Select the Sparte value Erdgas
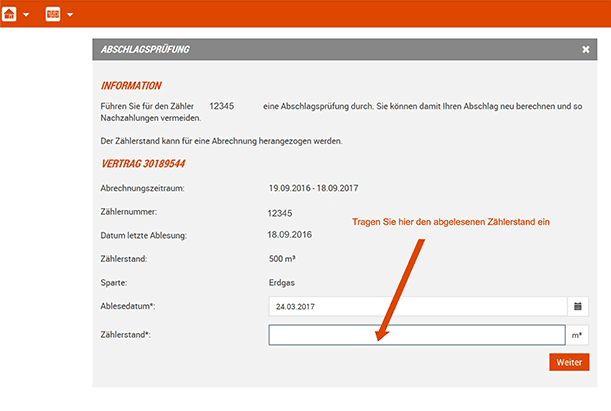 (281, 282)
